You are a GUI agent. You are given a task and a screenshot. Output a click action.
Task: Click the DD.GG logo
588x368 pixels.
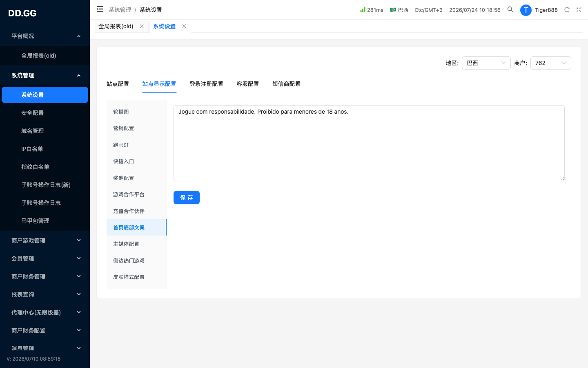(22, 13)
